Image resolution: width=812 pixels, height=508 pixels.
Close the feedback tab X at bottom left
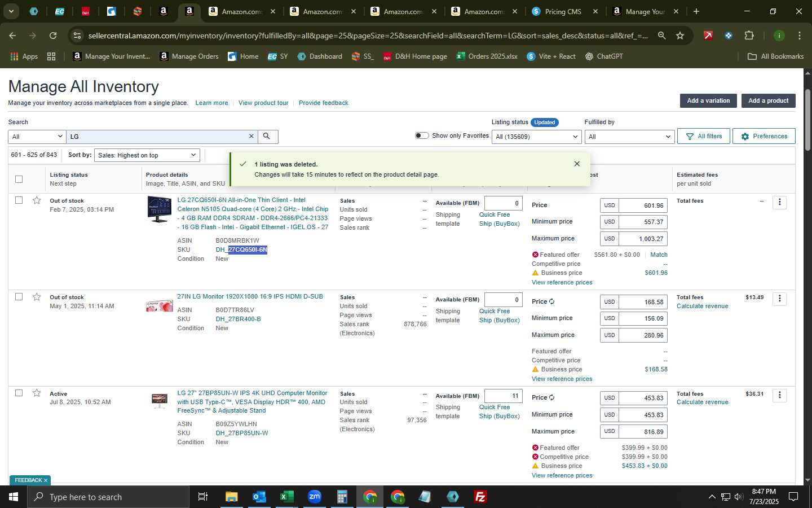(x=46, y=480)
